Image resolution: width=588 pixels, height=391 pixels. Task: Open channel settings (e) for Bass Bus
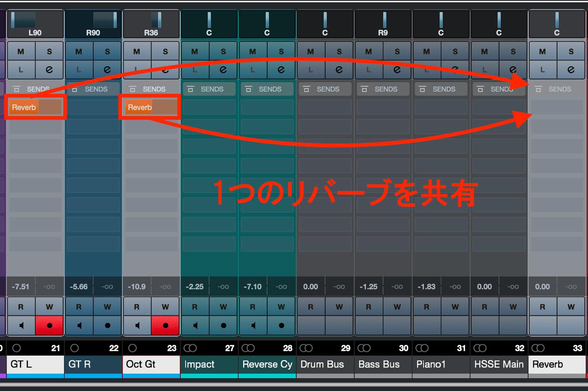pyautogui.click(x=397, y=70)
